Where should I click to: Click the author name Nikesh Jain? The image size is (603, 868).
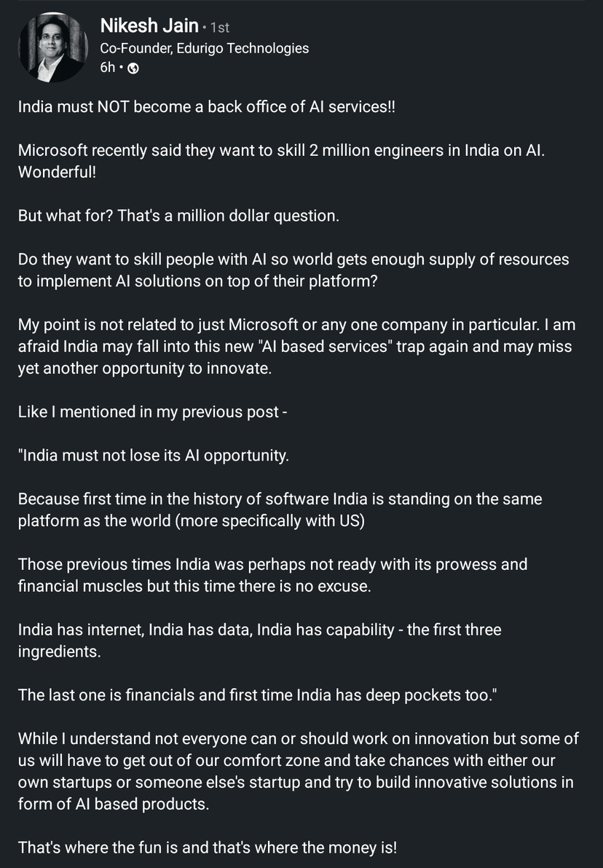(149, 26)
